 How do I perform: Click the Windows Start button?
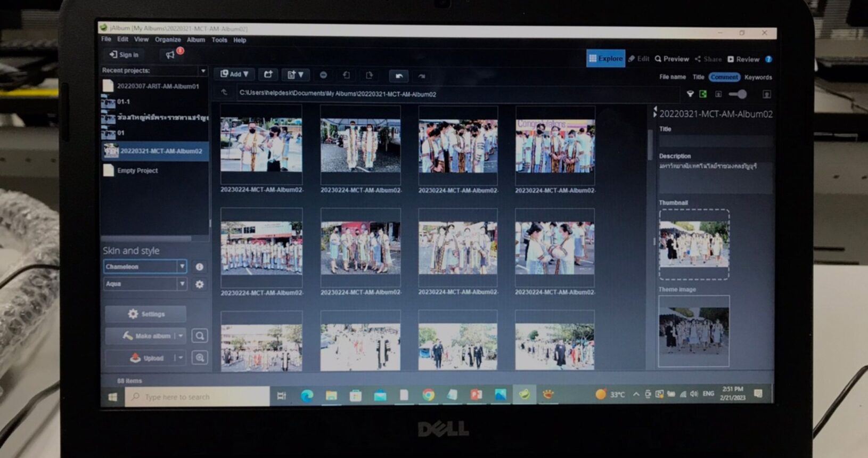(112, 397)
